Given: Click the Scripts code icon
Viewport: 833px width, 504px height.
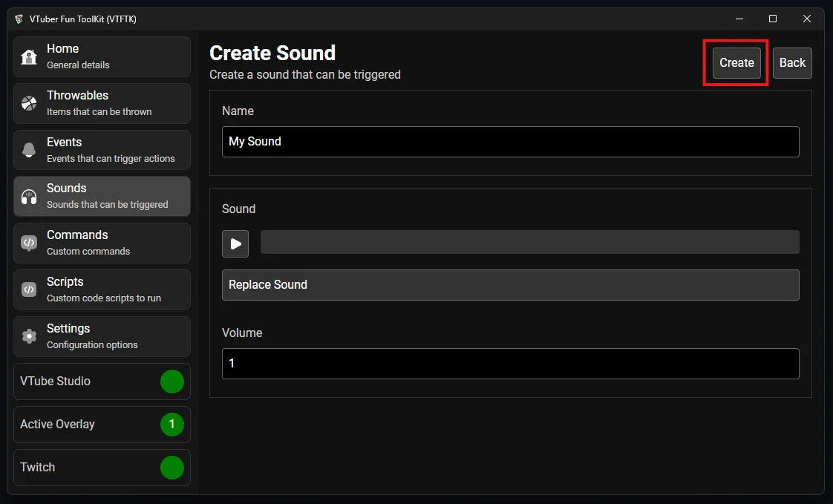Looking at the screenshot, I should (29, 289).
